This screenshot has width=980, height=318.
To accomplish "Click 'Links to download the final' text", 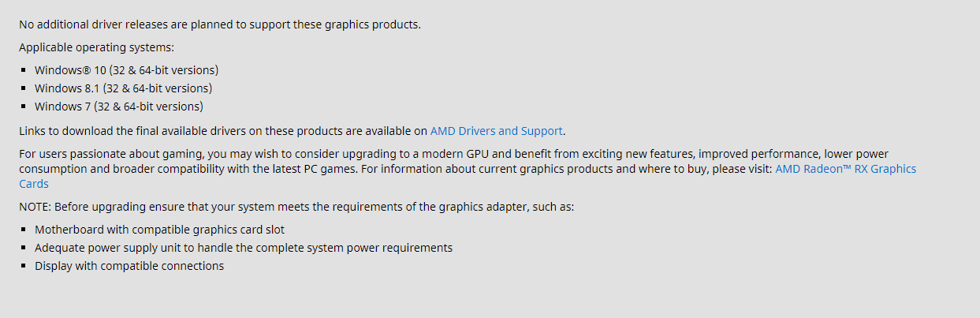I will [221, 131].
